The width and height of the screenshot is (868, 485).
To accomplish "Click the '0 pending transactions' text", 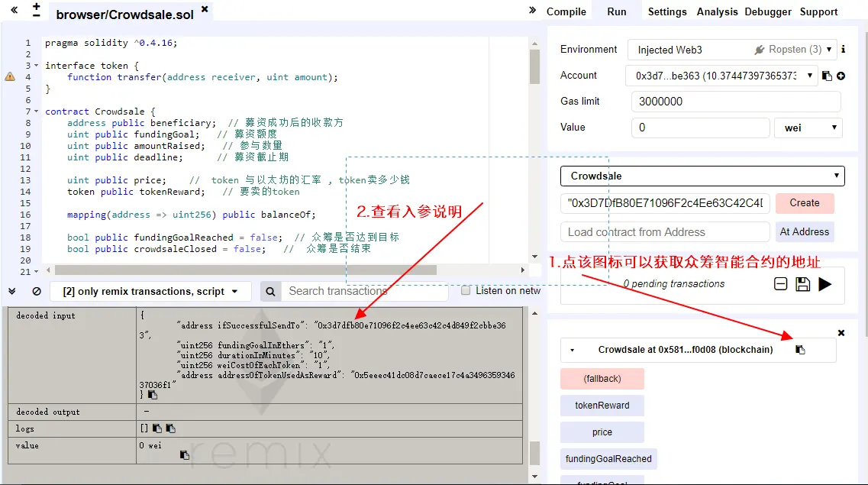I will point(673,283).
